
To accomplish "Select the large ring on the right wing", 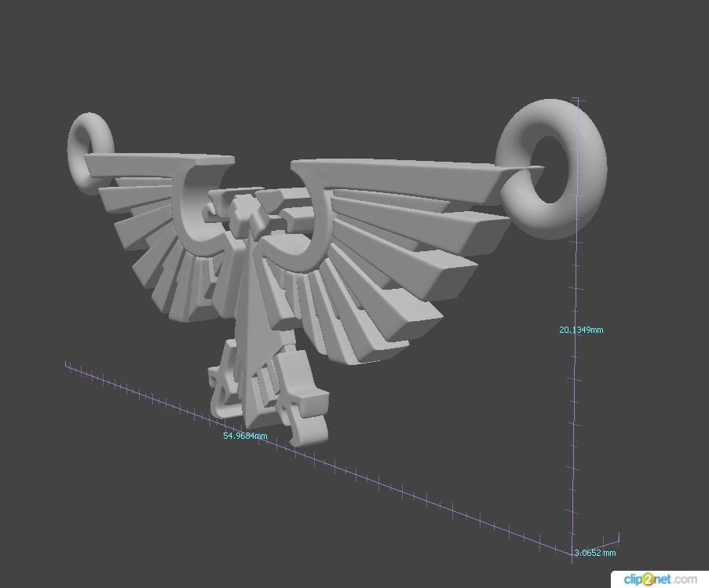I will click(x=553, y=169).
